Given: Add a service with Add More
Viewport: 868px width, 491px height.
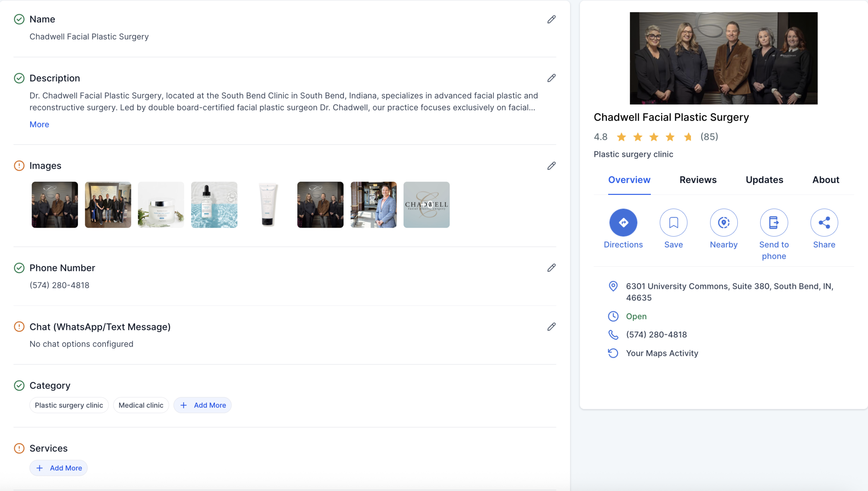Looking at the screenshot, I should click(58, 468).
